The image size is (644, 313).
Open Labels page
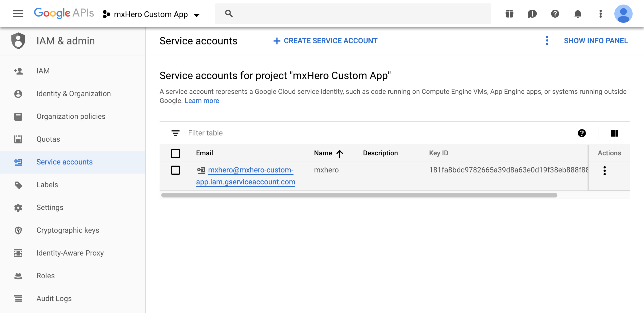73,185
